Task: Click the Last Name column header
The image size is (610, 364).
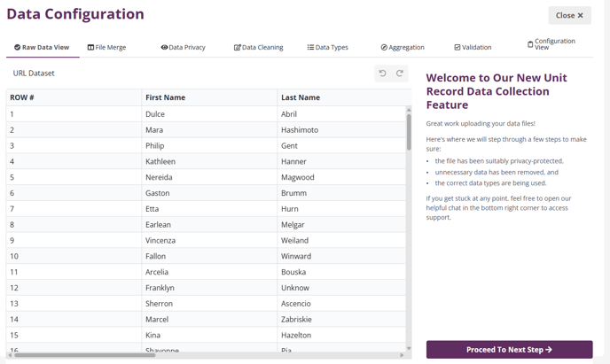Action: (301, 97)
